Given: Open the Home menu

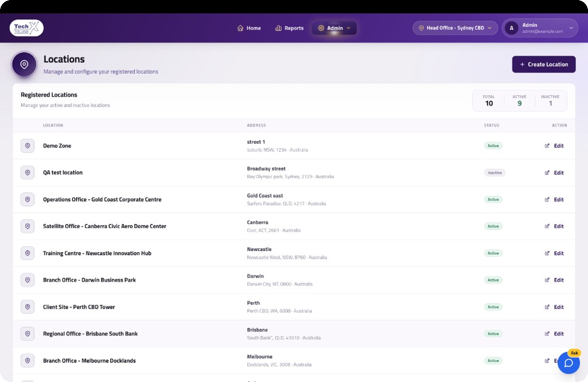Looking at the screenshot, I should tap(249, 28).
